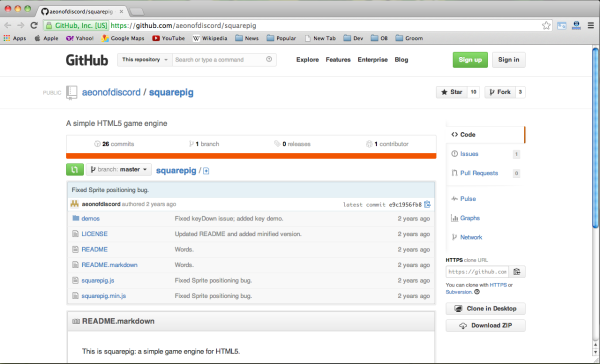
Task: Copy clone URL to clipboard icon
Action: (x=517, y=271)
